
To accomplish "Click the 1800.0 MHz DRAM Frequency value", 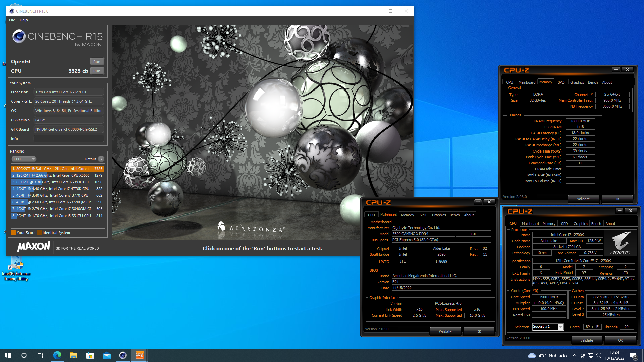I will point(580,121).
